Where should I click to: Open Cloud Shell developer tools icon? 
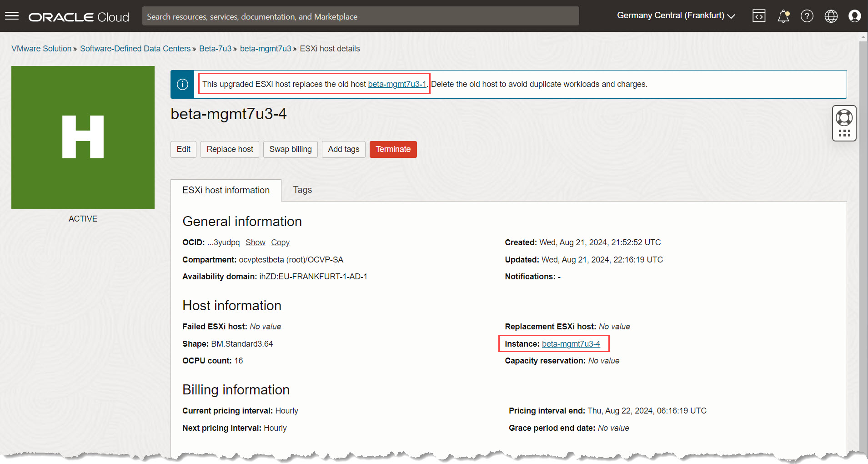pyautogui.click(x=759, y=16)
